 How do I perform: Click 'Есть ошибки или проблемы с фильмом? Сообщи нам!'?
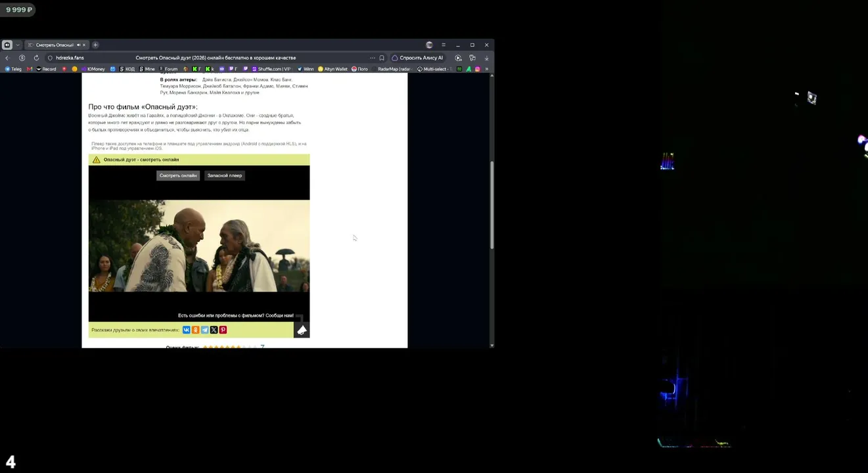pyautogui.click(x=236, y=315)
